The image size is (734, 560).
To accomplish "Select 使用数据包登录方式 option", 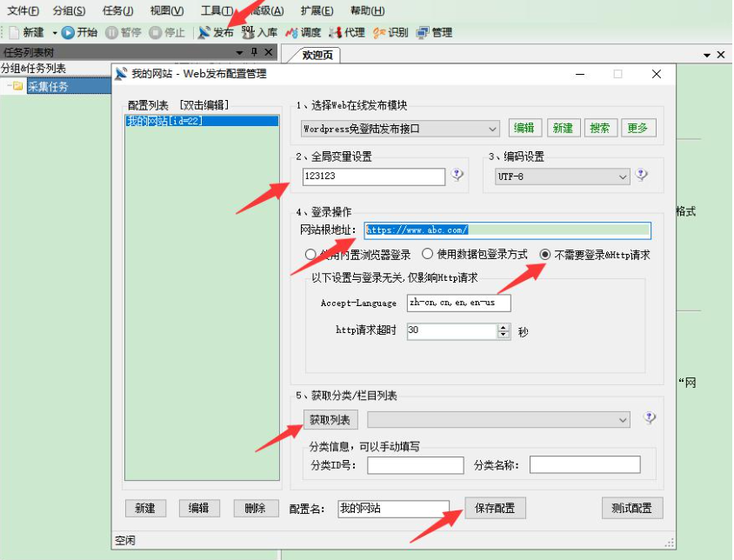I will pyautogui.click(x=427, y=253).
